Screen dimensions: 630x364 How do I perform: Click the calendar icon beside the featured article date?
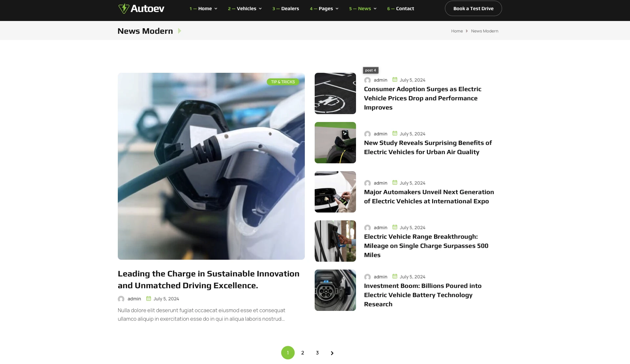(149, 298)
